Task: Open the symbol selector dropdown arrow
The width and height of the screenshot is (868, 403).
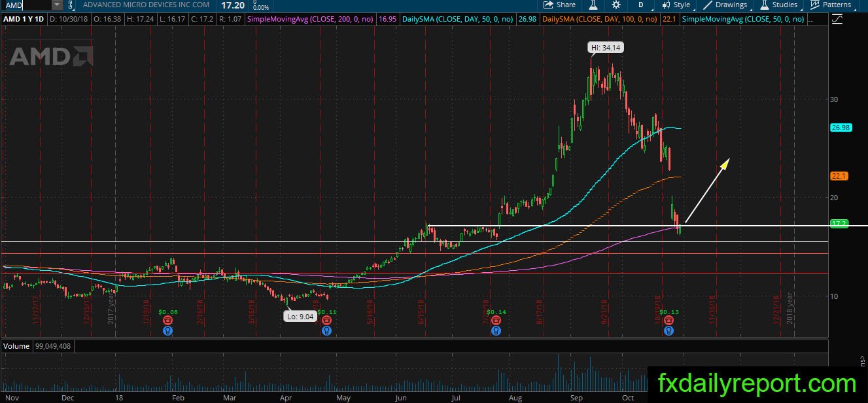Action: (56, 5)
